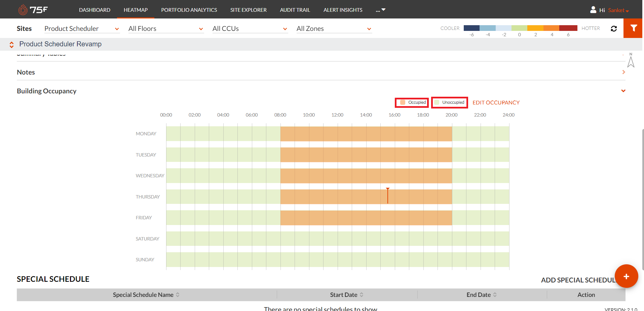
Task: Click the Notes section heading
Action: [x=26, y=72]
